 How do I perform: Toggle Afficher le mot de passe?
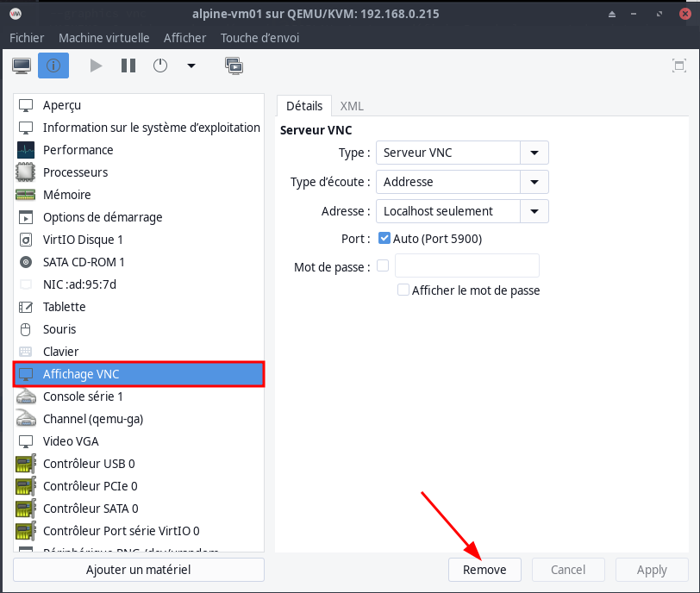click(x=403, y=290)
